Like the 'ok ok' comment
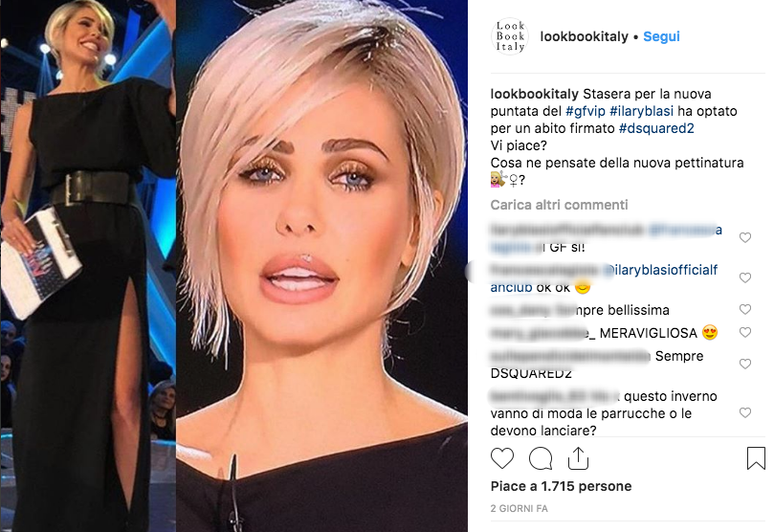The width and height of the screenshot is (774, 532). click(x=745, y=277)
